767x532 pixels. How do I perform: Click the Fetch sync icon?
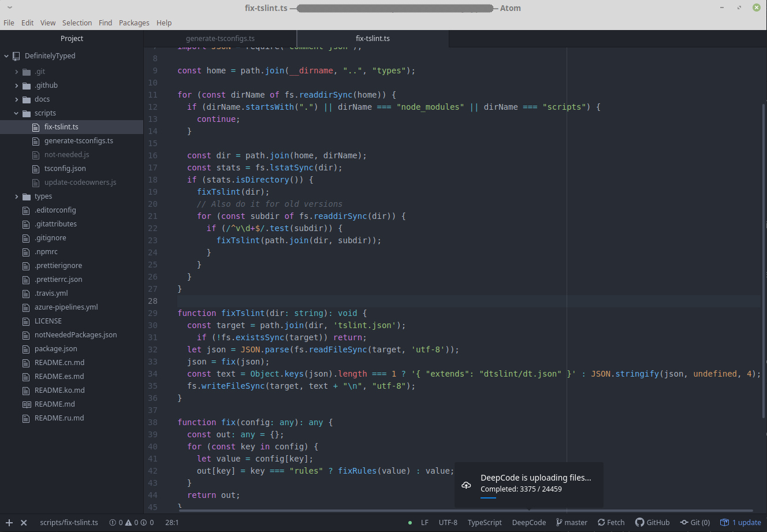(x=601, y=522)
